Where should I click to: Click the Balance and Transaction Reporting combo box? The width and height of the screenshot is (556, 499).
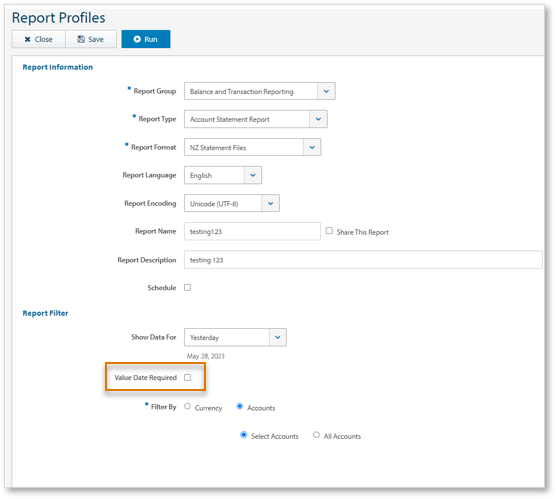[260, 91]
